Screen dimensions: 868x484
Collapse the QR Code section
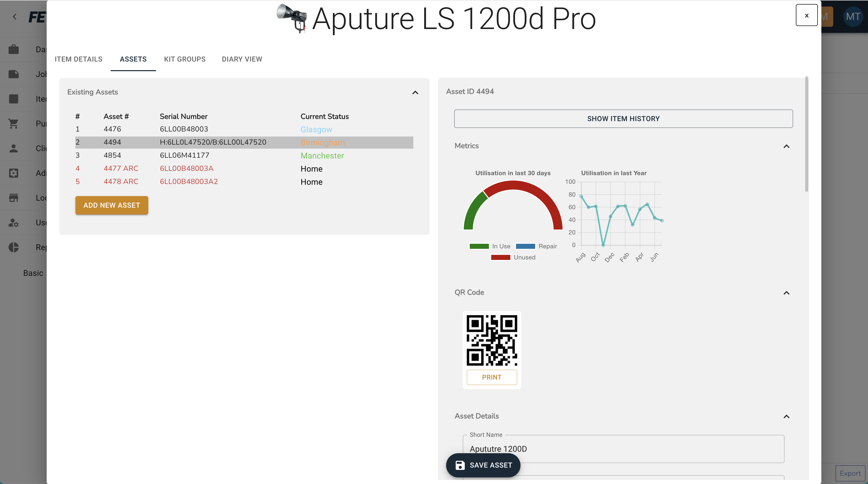point(786,293)
